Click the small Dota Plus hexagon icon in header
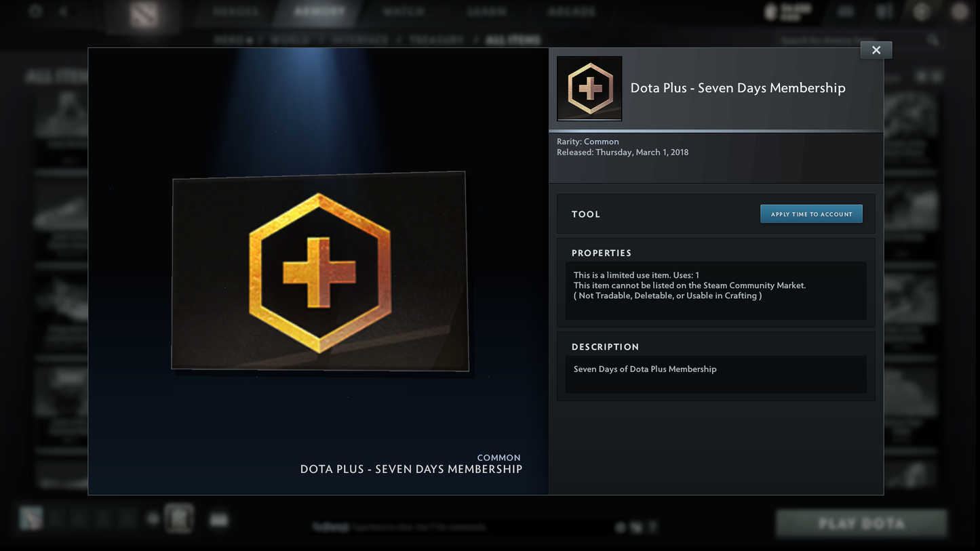Image resolution: width=980 pixels, height=551 pixels. point(589,88)
